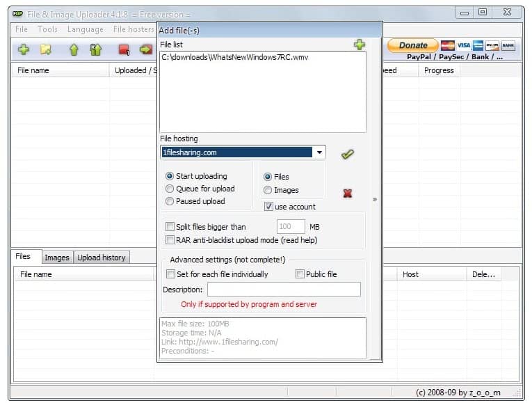Select the Queue for upload option
Viewport: 532px width, 403px height.
pyautogui.click(x=170, y=189)
